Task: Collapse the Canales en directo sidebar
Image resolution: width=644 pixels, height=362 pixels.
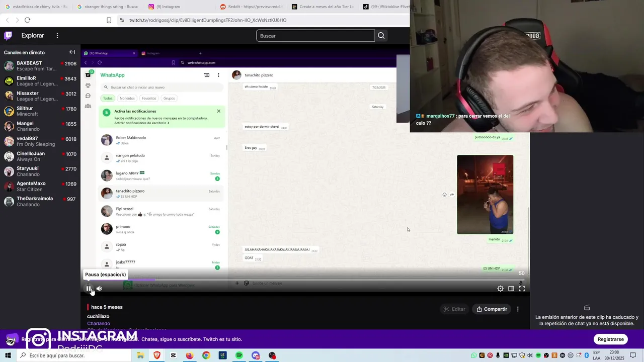Action: 72,52
